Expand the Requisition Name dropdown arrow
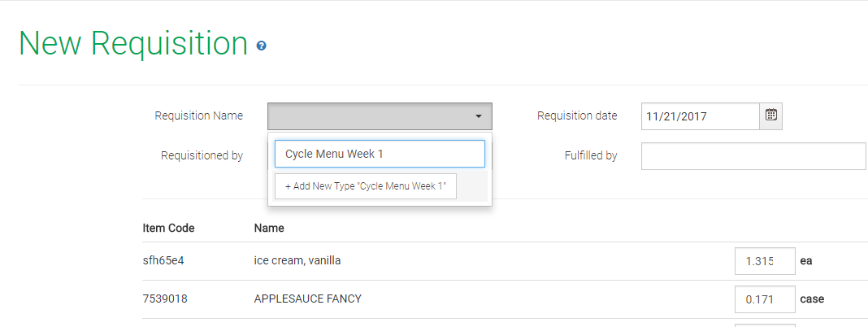 point(479,116)
